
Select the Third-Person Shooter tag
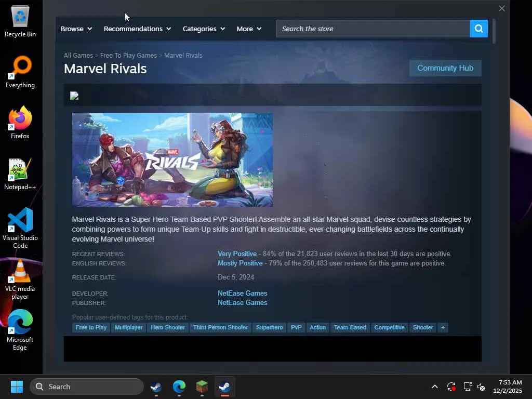pyautogui.click(x=220, y=327)
